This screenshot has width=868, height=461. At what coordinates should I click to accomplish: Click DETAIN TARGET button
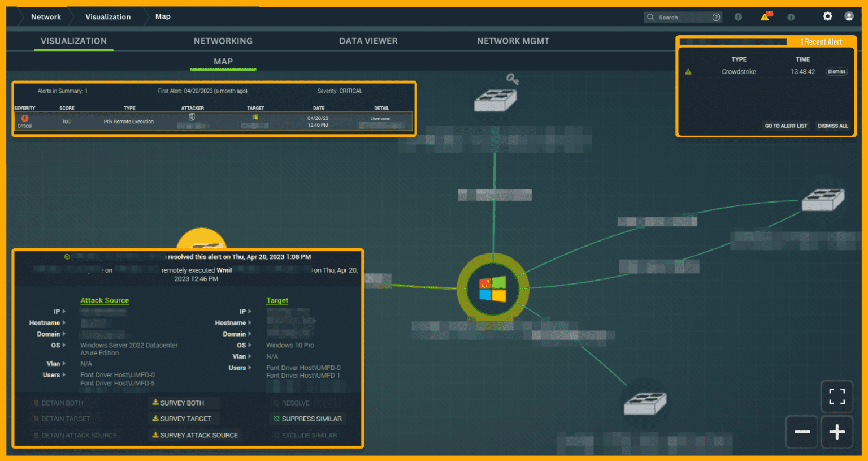pyautogui.click(x=62, y=419)
